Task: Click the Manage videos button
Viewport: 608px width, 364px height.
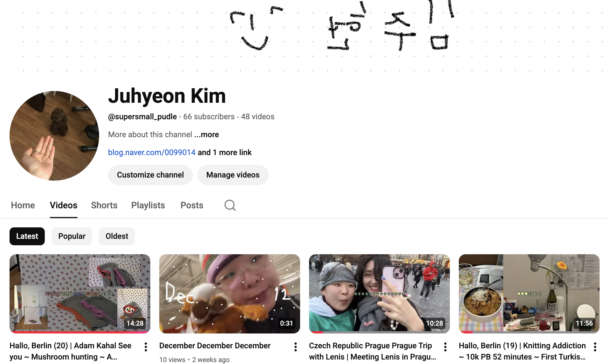Action: coord(233,175)
